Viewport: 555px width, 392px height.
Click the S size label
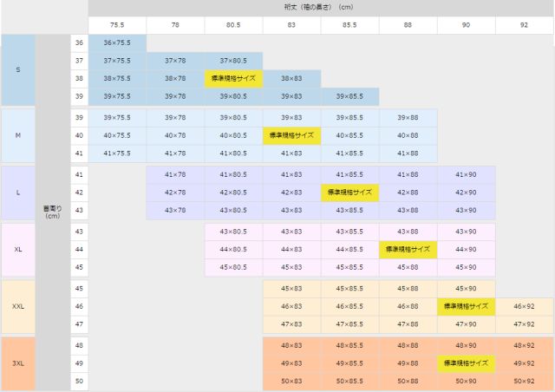[x=18, y=69]
